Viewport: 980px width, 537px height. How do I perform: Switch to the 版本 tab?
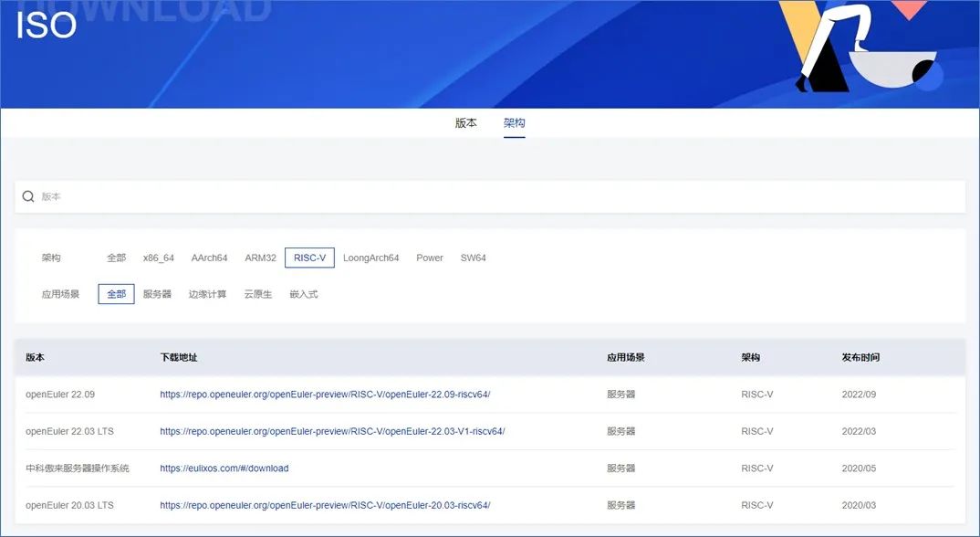point(465,122)
